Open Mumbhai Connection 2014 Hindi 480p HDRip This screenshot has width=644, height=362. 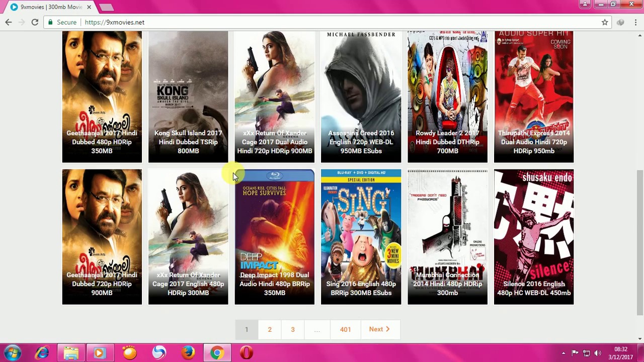[448, 237]
